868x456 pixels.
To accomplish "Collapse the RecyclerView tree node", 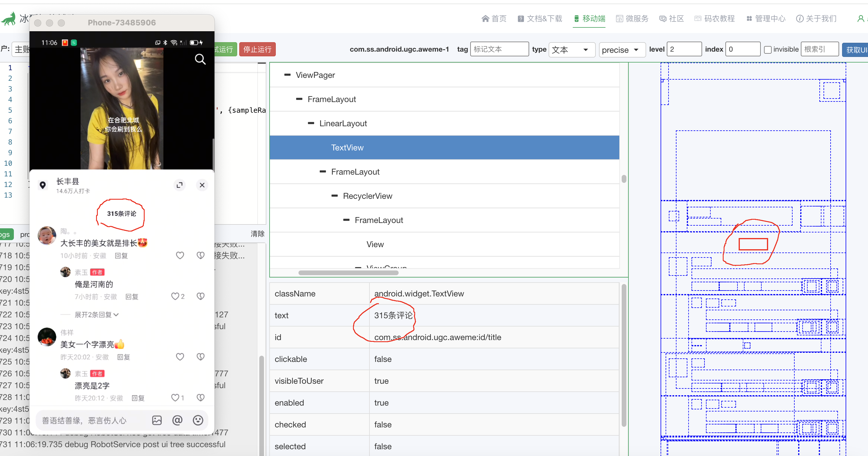I will [335, 196].
